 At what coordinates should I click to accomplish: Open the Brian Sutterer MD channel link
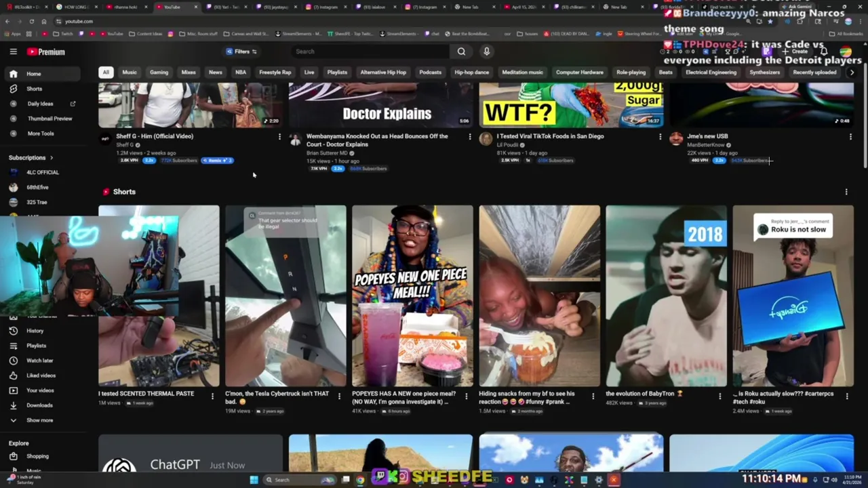pos(326,153)
